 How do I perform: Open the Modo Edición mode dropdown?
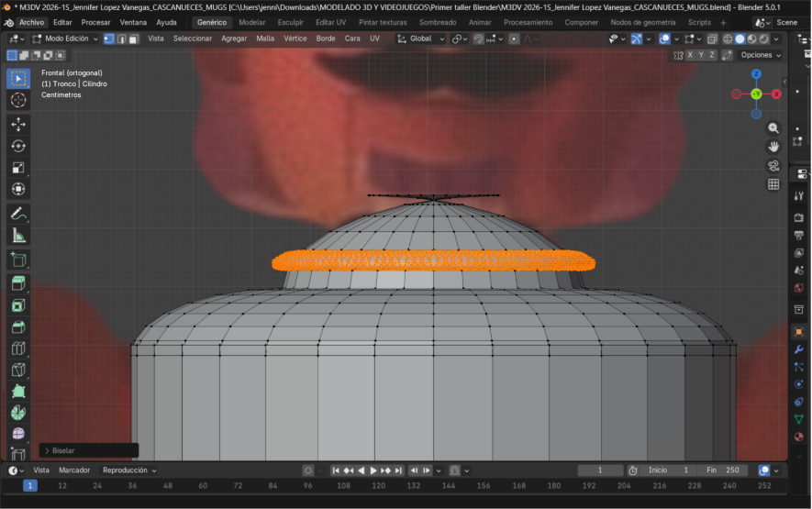point(65,39)
